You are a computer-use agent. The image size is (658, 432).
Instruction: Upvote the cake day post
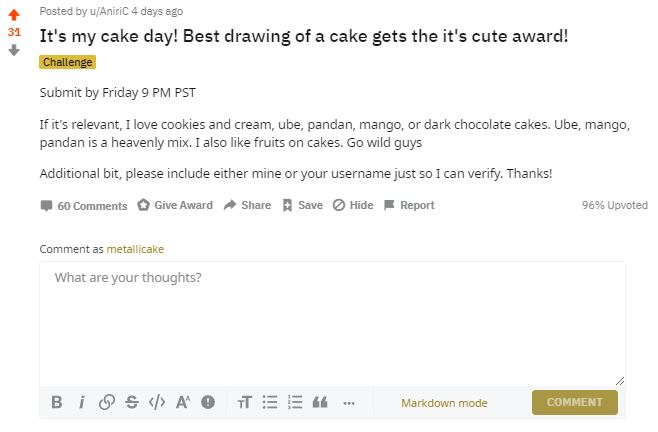coord(14,15)
